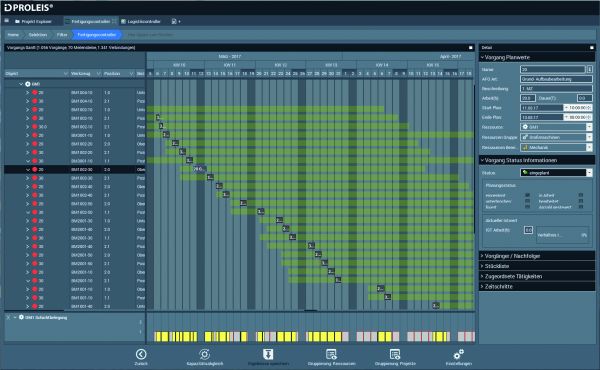The height and width of the screenshot is (370, 600).
Task: Click the menu icon left of Projekt Explorer
Action: 7,21
